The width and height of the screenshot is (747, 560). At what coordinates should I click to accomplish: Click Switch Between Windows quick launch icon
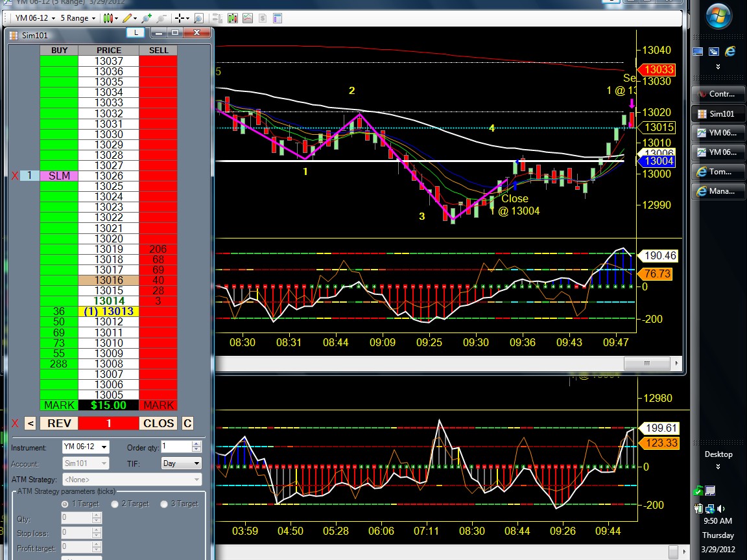tap(714, 51)
